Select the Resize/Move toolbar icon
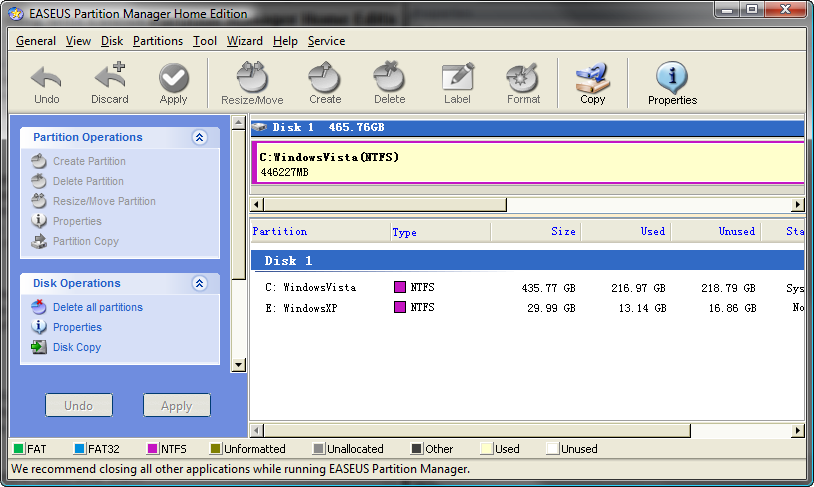The width and height of the screenshot is (814, 487). click(252, 77)
